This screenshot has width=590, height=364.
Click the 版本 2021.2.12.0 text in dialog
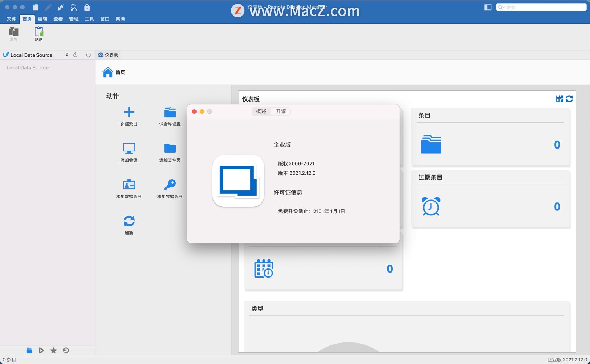click(x=297, y=173)
